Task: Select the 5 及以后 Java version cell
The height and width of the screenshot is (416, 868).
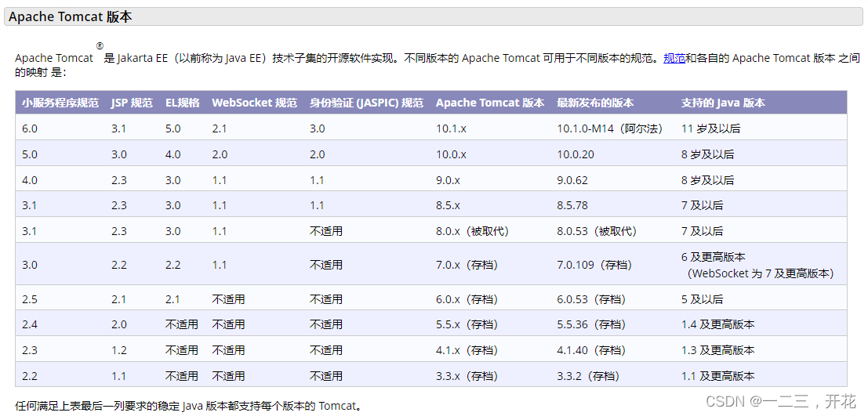Action: pyautogui.click(x=702, y=299)
